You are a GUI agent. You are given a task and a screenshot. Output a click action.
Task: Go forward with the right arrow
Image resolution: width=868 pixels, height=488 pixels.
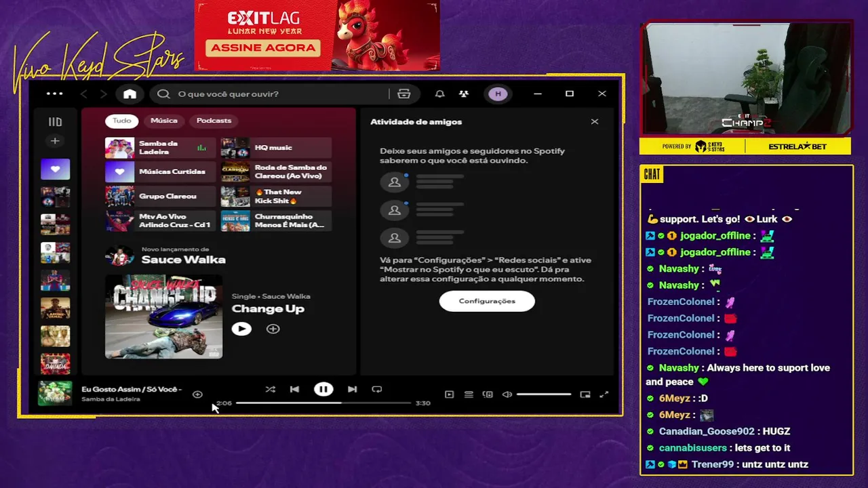(x=103, y=94)
